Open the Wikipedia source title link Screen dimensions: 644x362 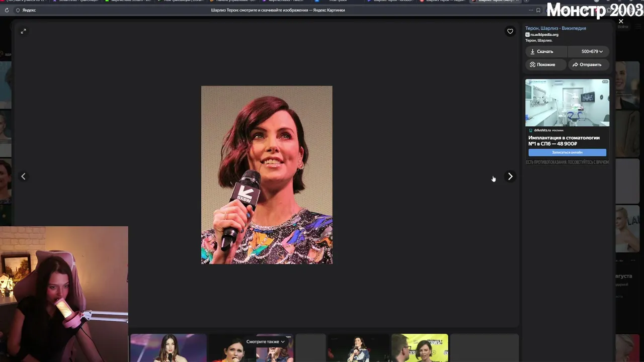coord(555,28)
